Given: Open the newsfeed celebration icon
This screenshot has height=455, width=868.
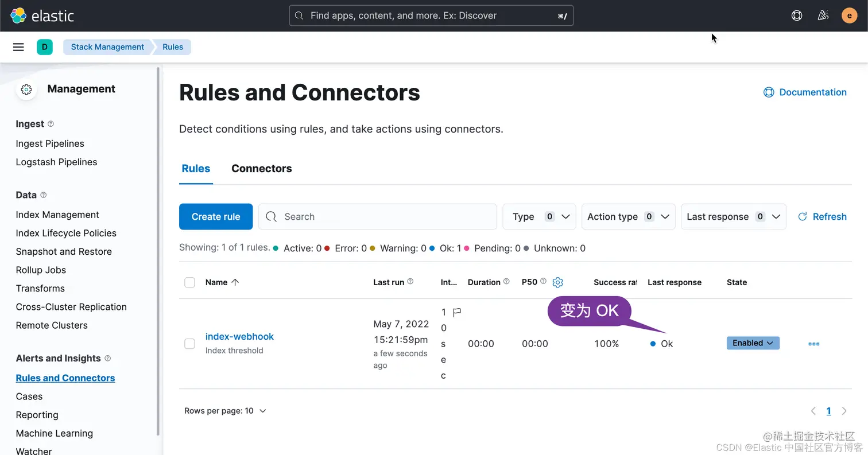Looking at the screenshot, I should tap(823, 15).
